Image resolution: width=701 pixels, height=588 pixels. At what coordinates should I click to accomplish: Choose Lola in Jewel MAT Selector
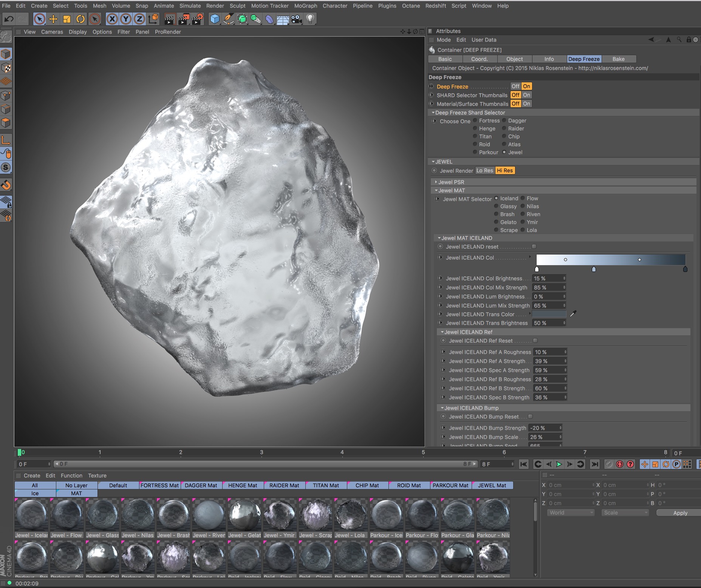coord(523,230)
